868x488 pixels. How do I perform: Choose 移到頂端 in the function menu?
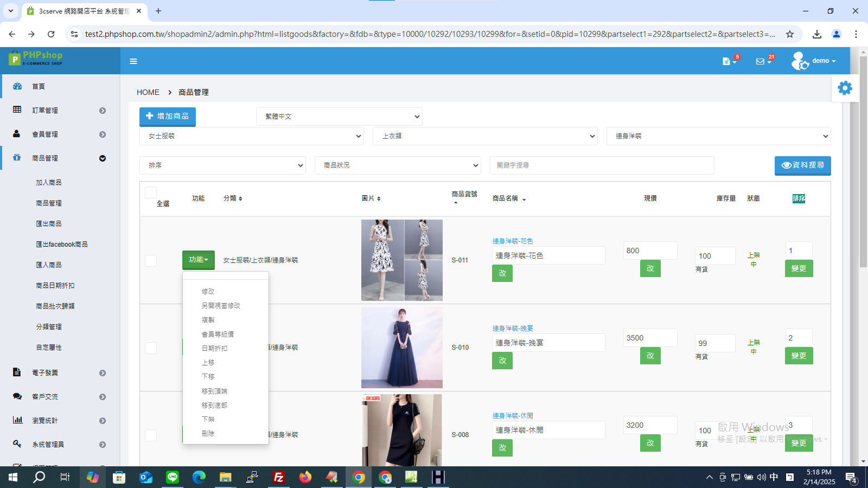point(214,391)
